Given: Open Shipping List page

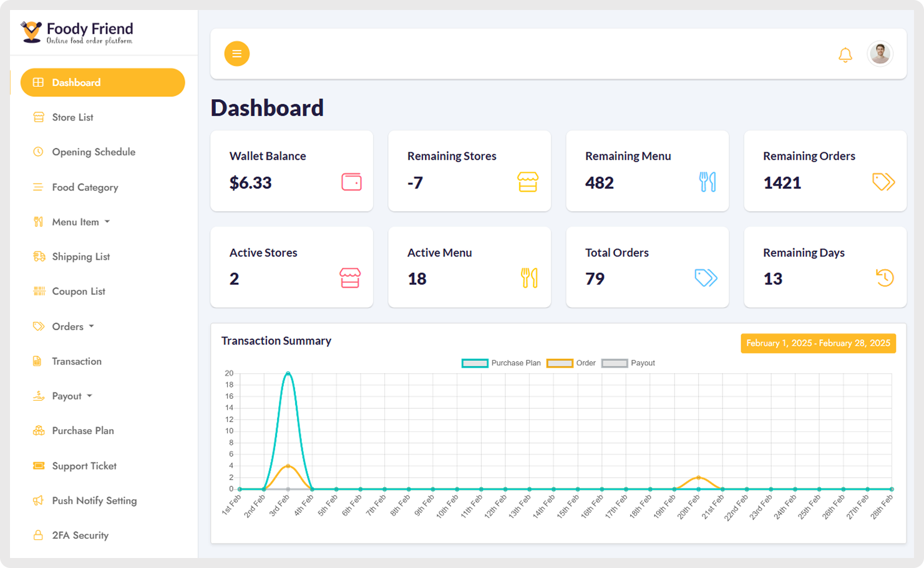Looking at the screenshot, I should point(80,257).
